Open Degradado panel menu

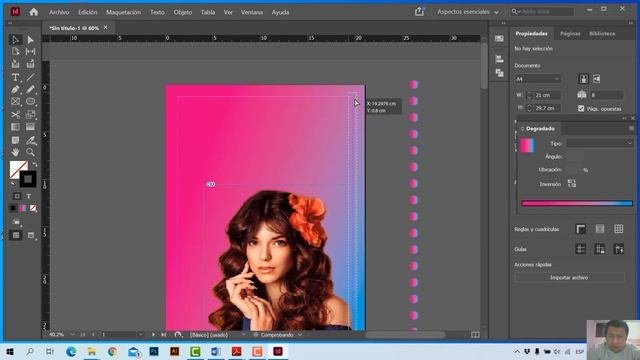coord(631,129)
